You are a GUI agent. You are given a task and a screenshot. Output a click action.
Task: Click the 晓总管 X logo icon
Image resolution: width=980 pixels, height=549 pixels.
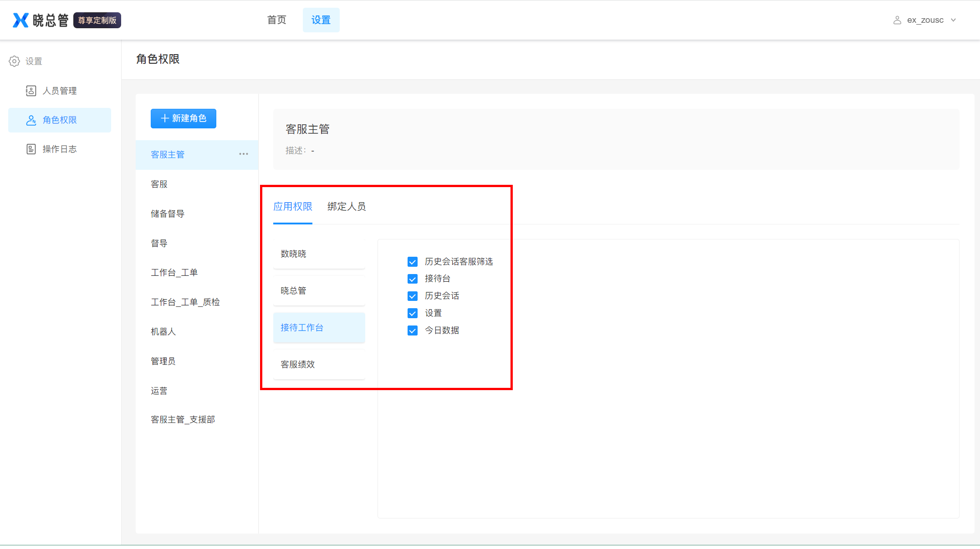(x=20, y=20)
